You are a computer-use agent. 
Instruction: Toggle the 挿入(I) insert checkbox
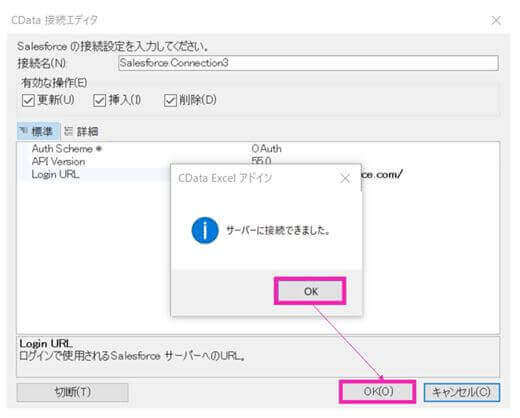(x=99, y=100)
